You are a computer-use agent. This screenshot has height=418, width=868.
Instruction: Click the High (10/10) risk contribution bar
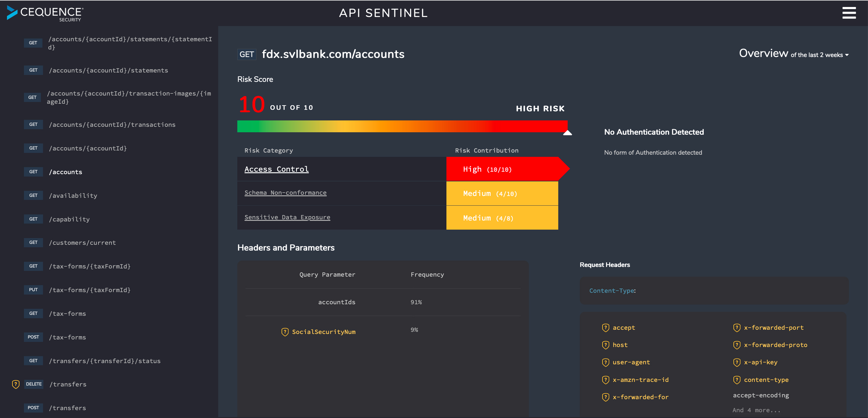507,169
